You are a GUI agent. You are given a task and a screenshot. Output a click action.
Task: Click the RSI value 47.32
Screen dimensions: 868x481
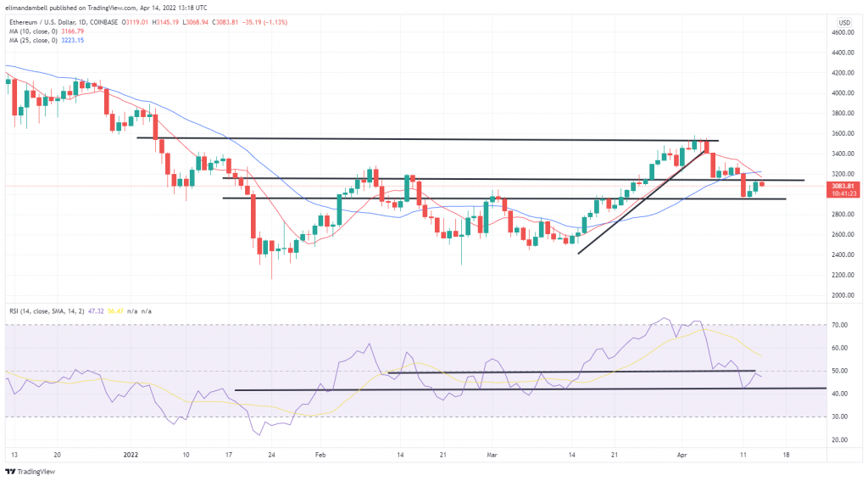(x=96, y=311)
